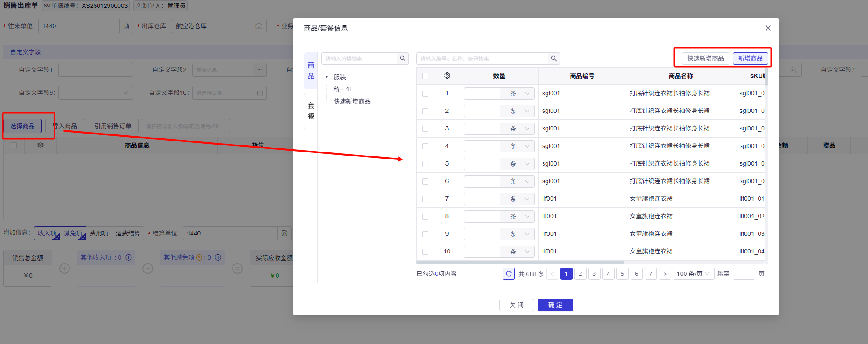Select the 费用项 tab
This screenshot has height=344, width=868.
pos(99,233)
